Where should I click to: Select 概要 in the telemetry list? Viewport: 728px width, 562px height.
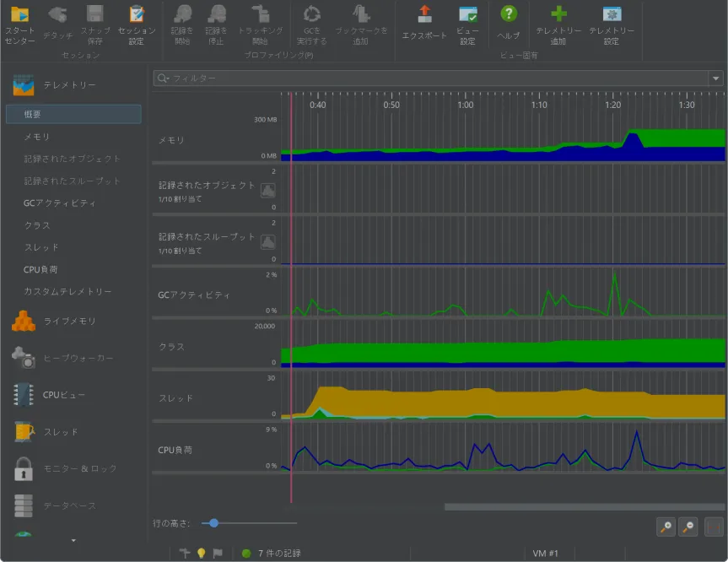click(x=73, y=114)
